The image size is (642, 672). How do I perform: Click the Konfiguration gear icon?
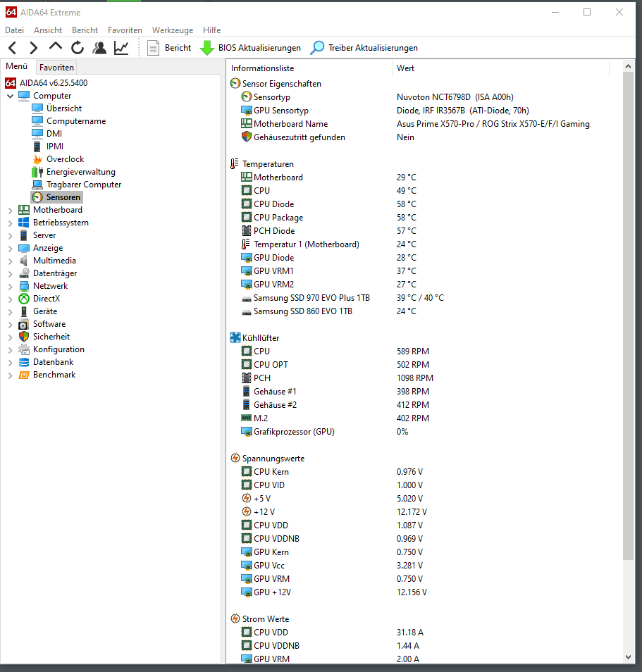(24, 349)
